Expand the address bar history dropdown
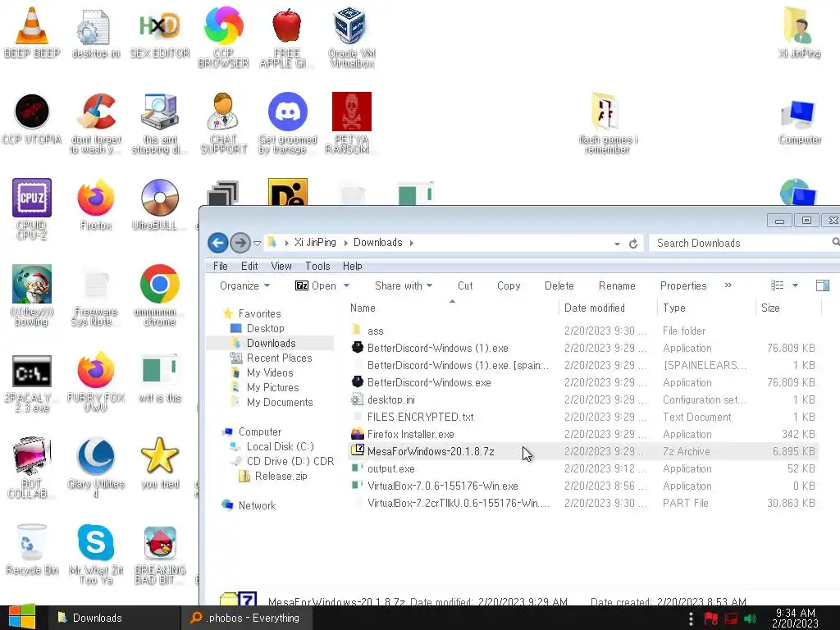The width and height of the screenshot is (840, 630). click(617, 244)
